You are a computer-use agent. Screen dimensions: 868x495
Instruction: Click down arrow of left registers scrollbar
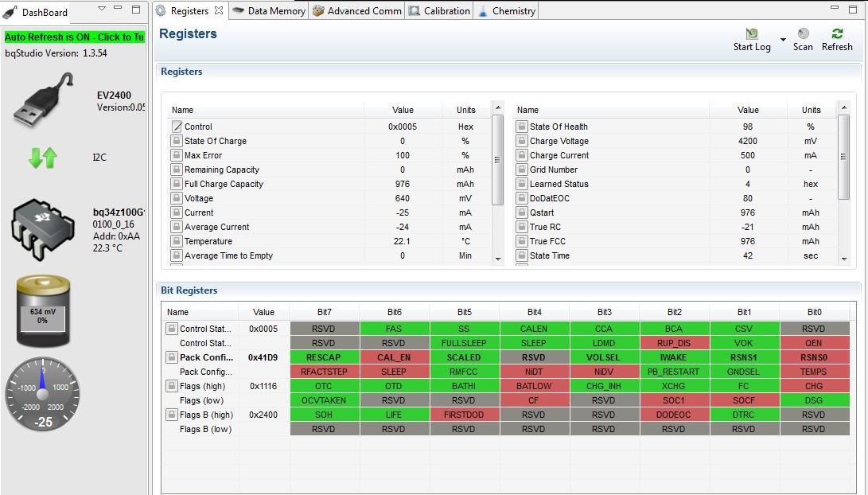[498, 259]
